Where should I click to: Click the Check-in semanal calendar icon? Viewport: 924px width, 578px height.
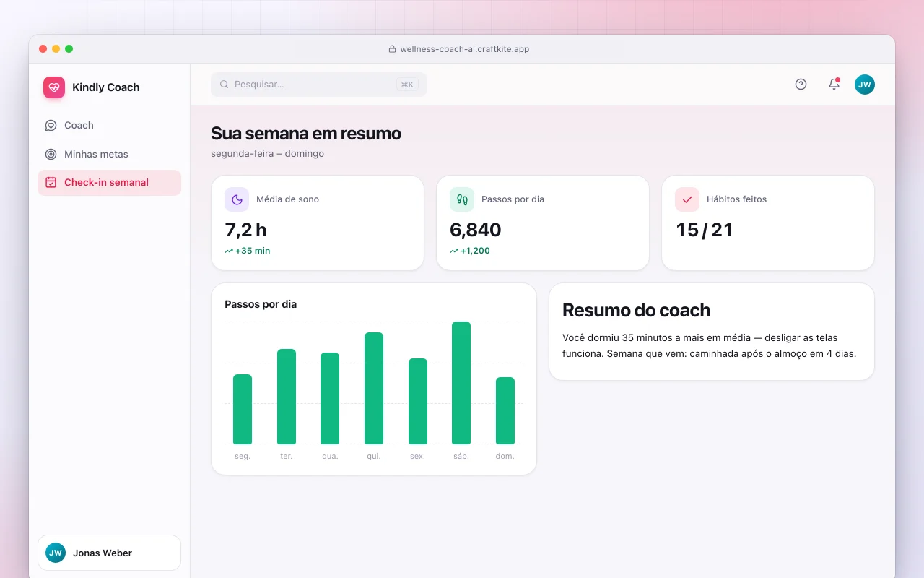[51, 183]
